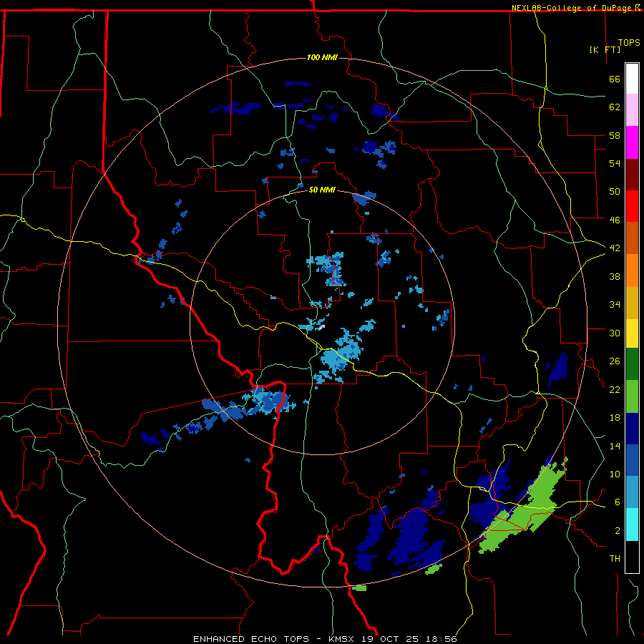Click the white swatch in the tops legend
The image size is (644, 644).
632,79
